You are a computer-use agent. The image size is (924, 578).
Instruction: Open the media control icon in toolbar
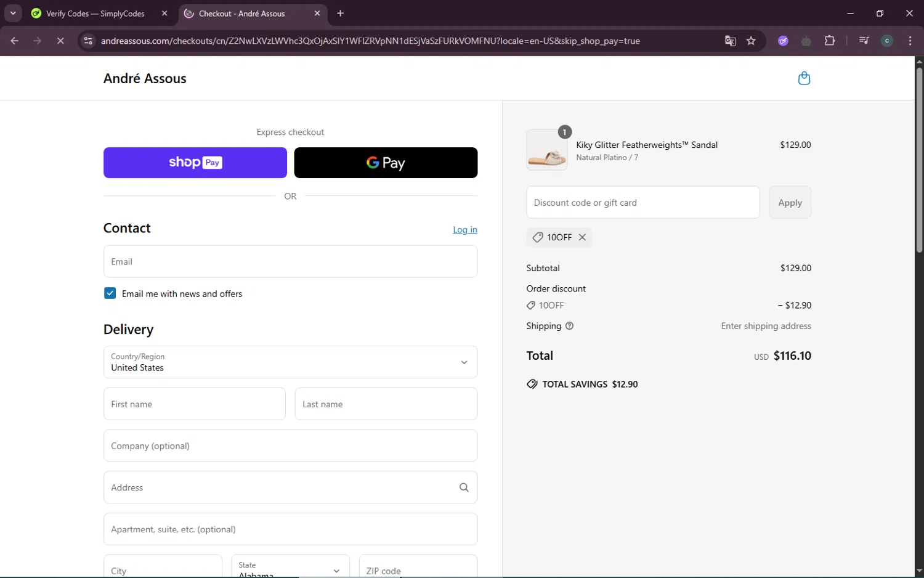point(864,41)
